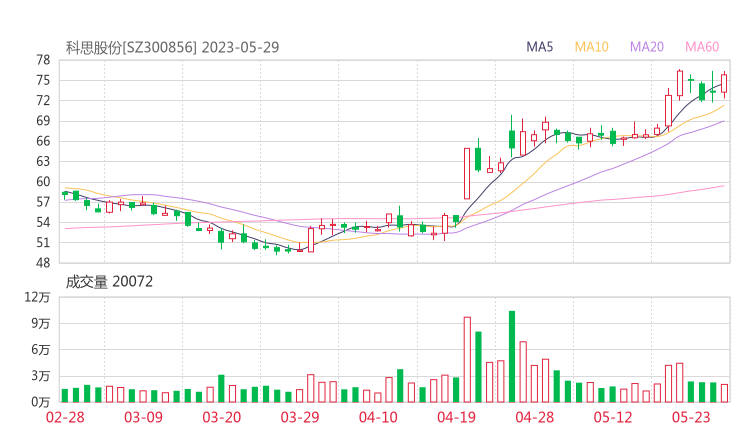Viewport: 740px width, 440px height.
Task: Click the 03-29 date axis label
Action: 300,417
